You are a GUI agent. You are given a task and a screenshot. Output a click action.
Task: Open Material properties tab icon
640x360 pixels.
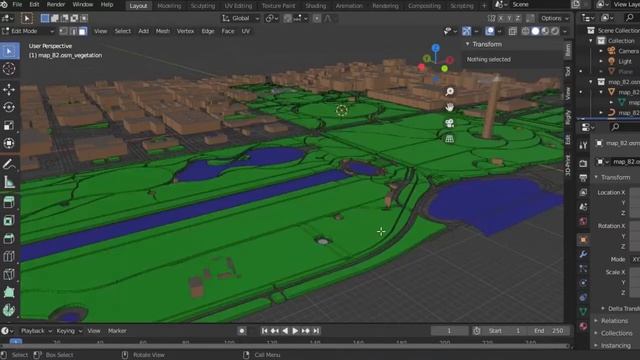583,326
